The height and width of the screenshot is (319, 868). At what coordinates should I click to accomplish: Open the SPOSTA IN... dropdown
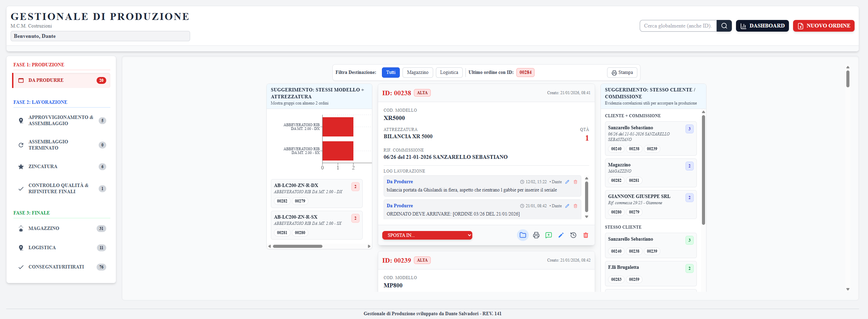pyautogui.click(x=427, y=235)
